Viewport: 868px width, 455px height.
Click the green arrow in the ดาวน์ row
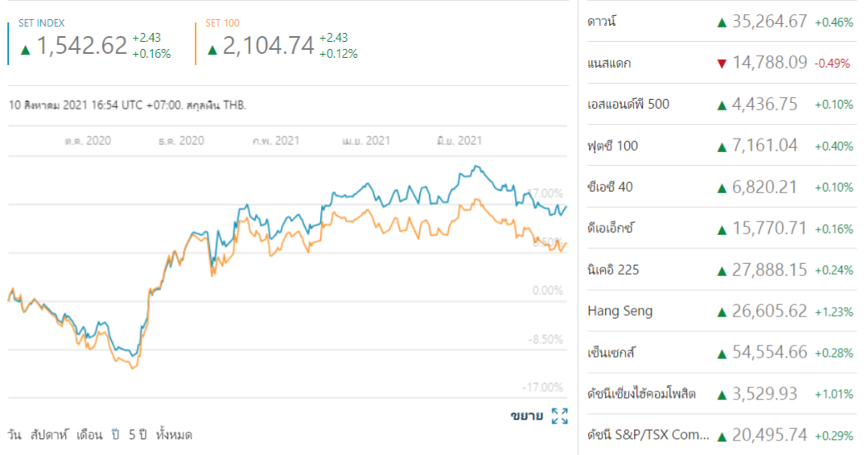tap(722, 22)
